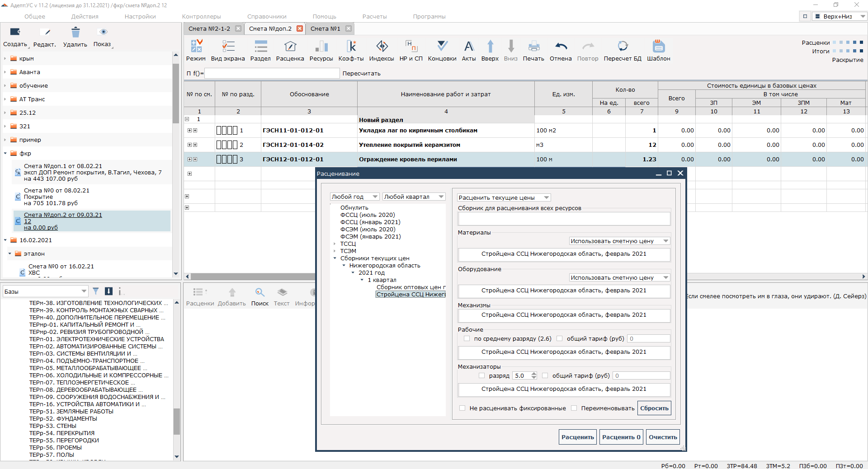Toggle Рабочие общий тариф (руб) checkbox
This screenshot has height=469, width=868.
coord(560,338)
